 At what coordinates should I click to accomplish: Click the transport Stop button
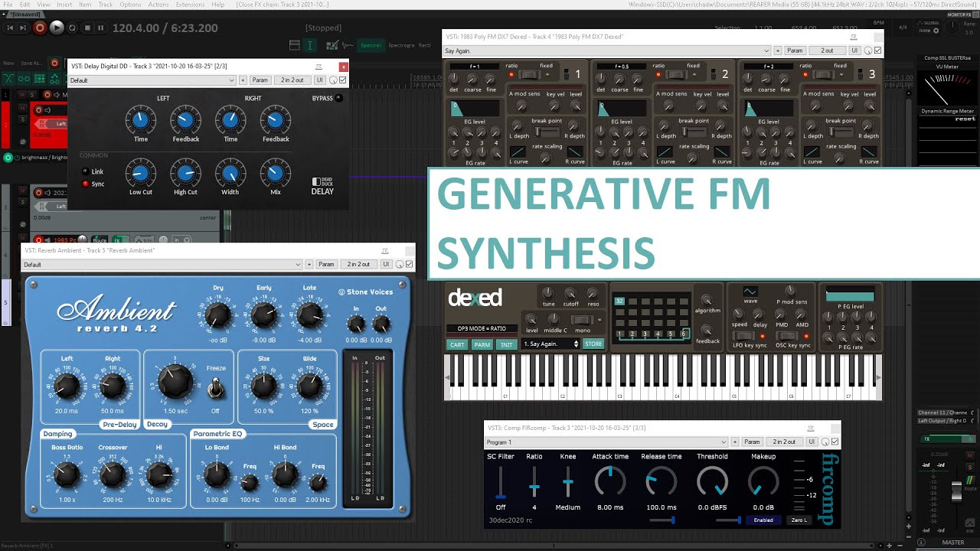pos(87,28)
